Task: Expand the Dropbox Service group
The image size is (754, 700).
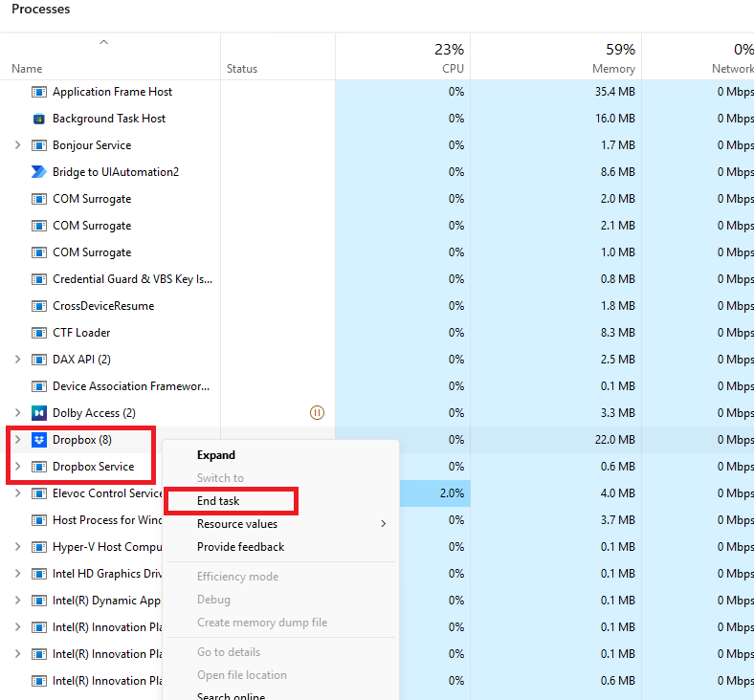Action: coord(18,467)
